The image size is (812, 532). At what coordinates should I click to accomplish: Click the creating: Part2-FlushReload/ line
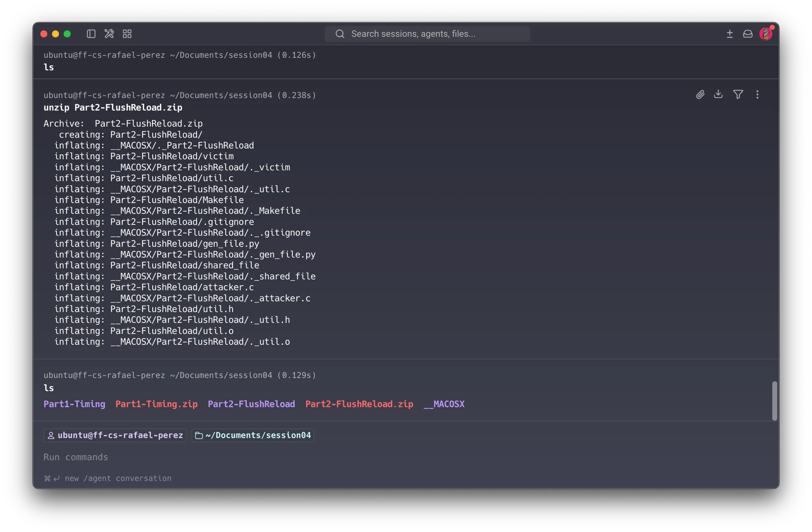(x=131, y=134)
